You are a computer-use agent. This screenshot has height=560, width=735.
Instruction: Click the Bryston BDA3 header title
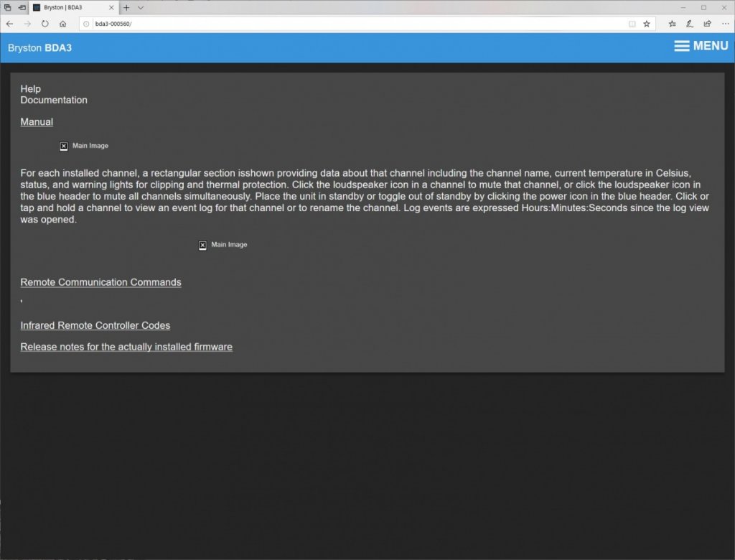click(x=40, y=48)
